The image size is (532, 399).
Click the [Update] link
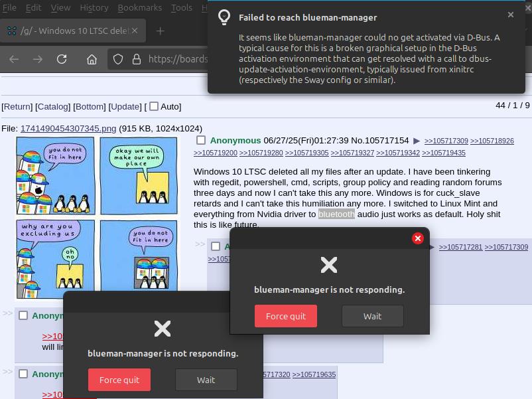[125, 107]
